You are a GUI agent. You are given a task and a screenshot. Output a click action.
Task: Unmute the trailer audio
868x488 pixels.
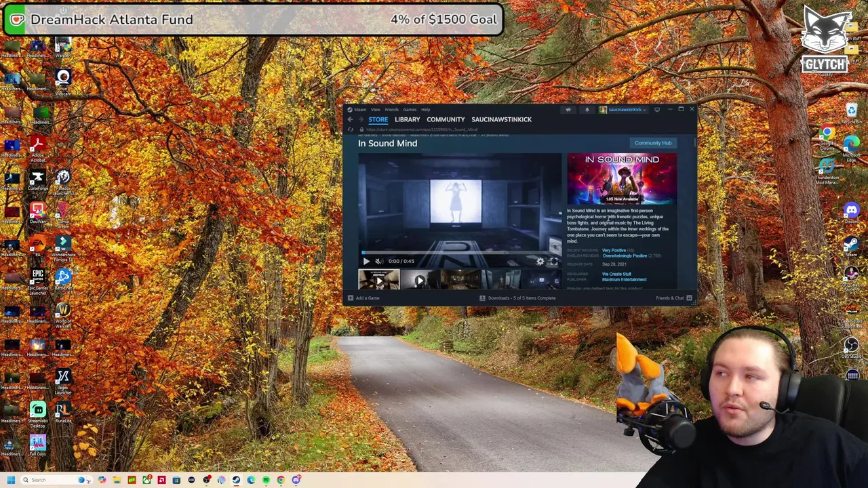tap(379, 261)
